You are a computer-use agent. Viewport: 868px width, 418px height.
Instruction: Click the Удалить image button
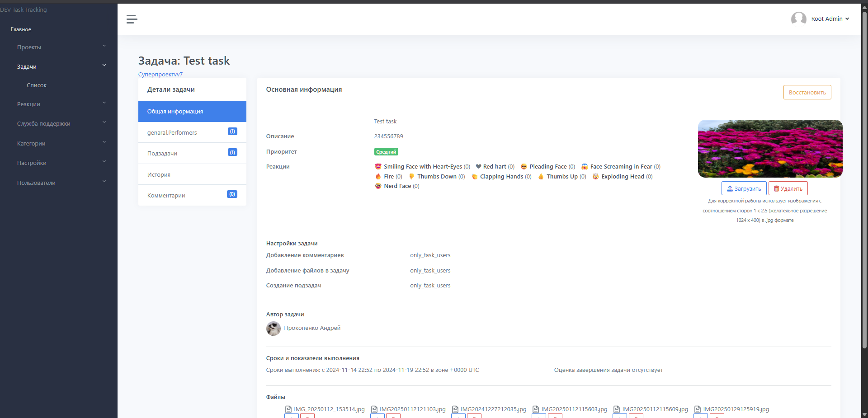tap(788, 188)
